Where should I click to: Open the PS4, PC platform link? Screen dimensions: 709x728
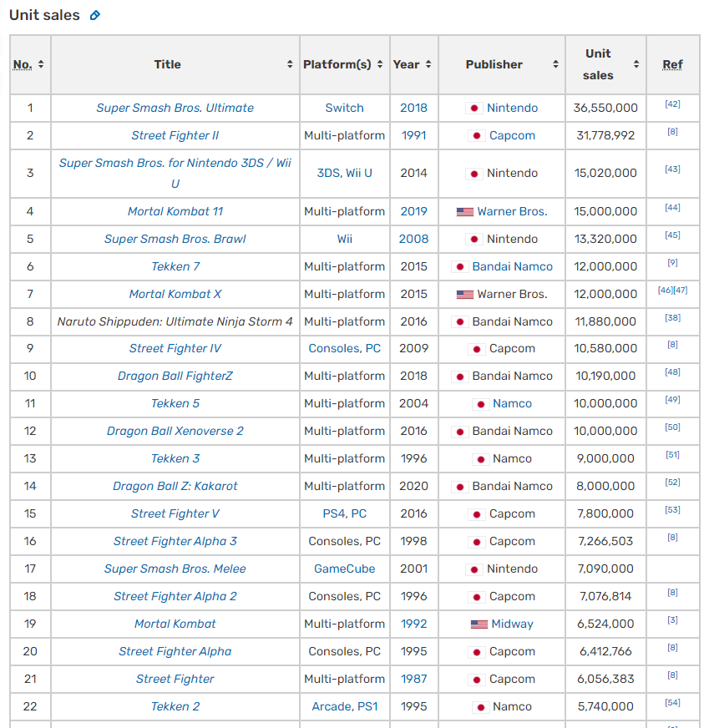(345, 513)
